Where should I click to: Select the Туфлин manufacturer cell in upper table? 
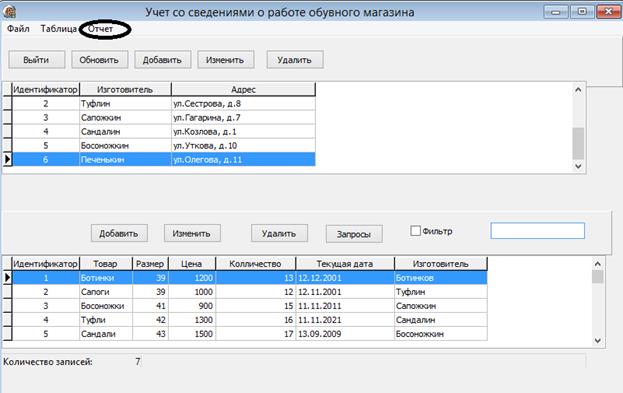[x=125, y=104]
